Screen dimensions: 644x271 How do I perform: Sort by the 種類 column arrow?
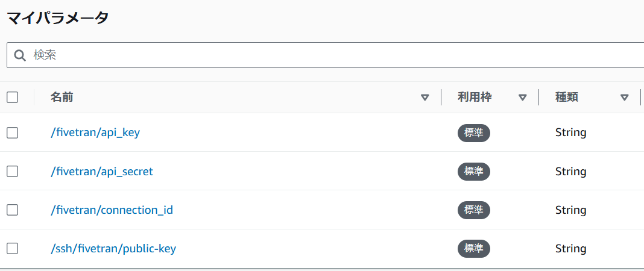coord(624,98)
